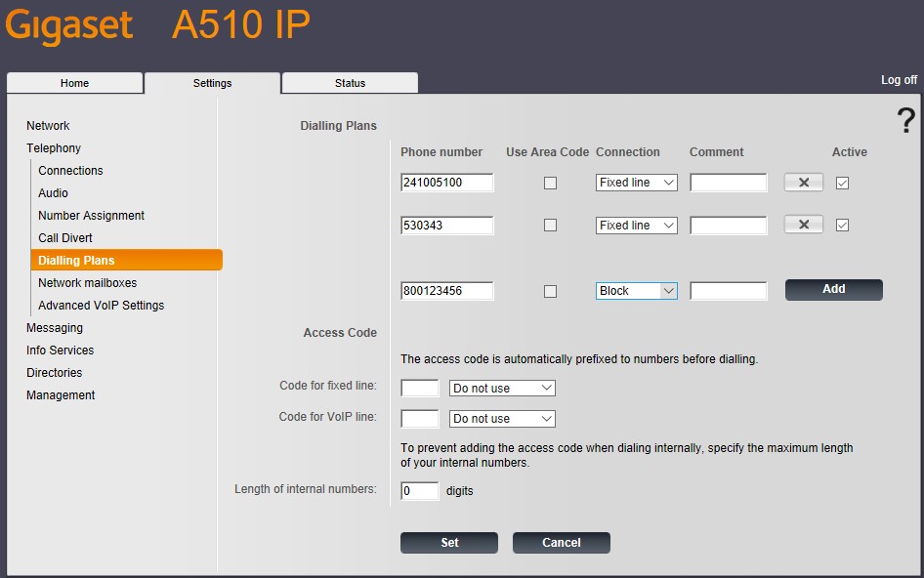Image resolution: width=924 pixels, height=578 pixels.
Task: Click the Length of internal numbers field
Action: pyautogui.click(x=420, y=491)
